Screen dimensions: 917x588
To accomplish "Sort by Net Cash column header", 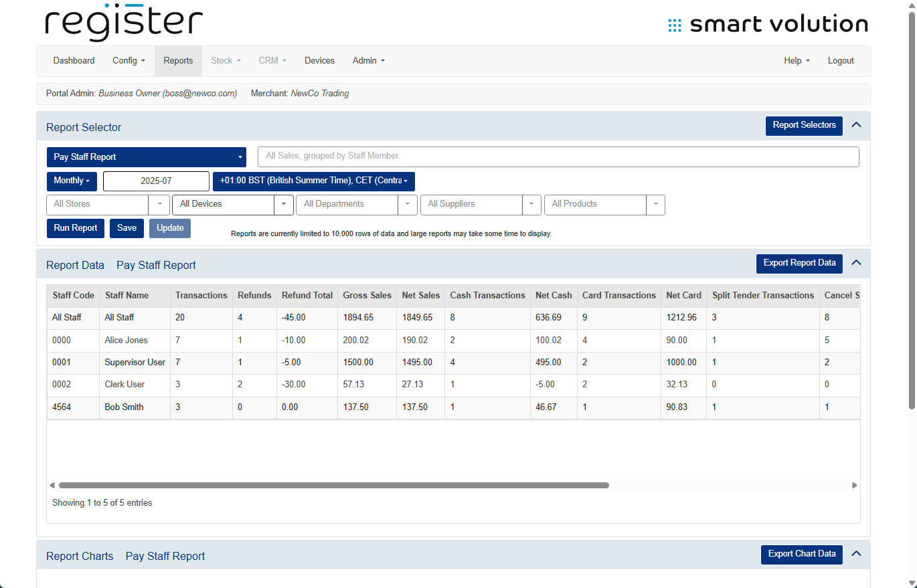I will click(554, 296).
